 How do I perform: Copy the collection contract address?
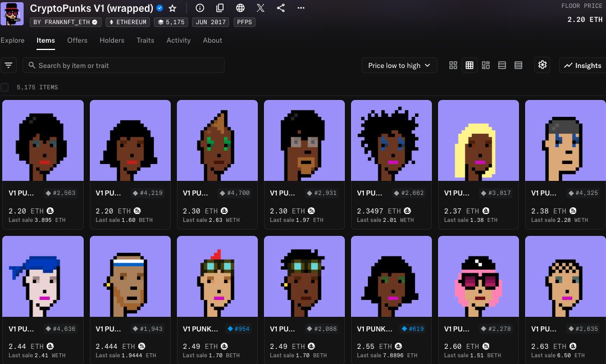click(220, 8)
